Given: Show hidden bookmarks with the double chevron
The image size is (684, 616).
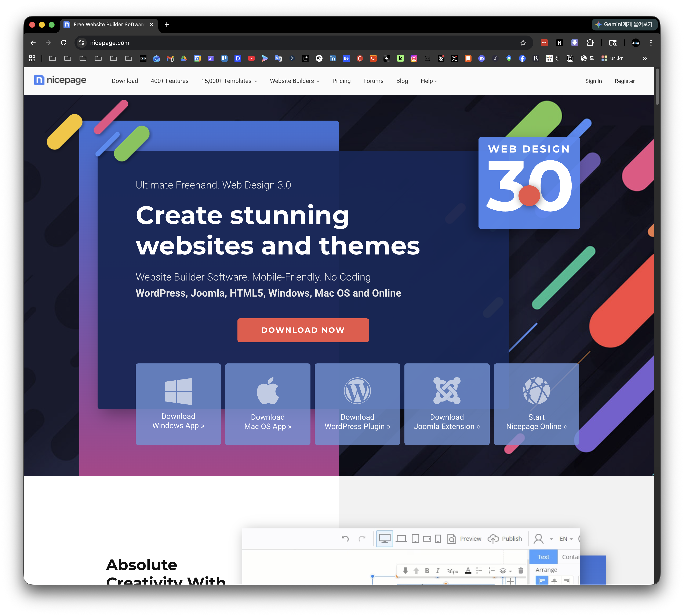Looking at the screenshot, I should [x=645, y=59].
